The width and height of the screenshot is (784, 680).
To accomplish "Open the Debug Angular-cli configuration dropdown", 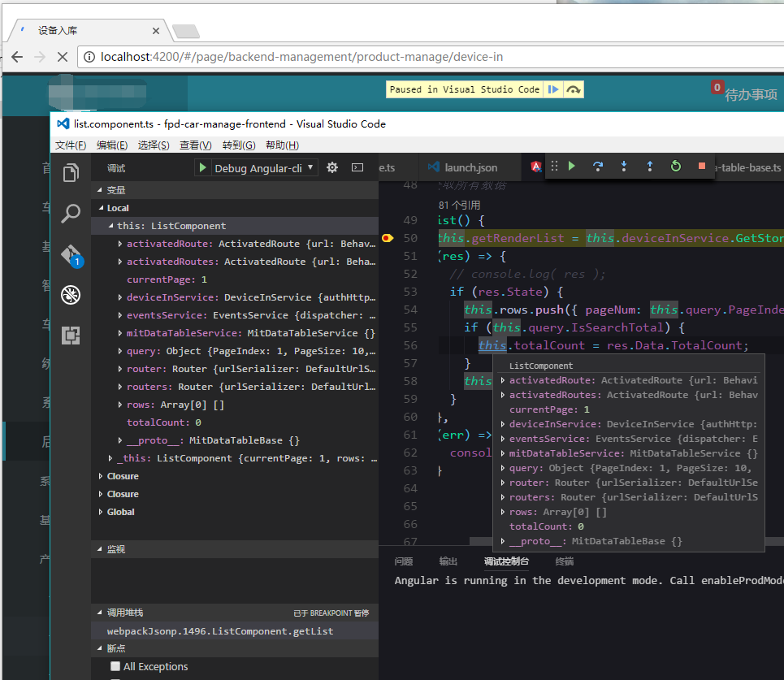I will pyautogui.click(x=265, y=168).
